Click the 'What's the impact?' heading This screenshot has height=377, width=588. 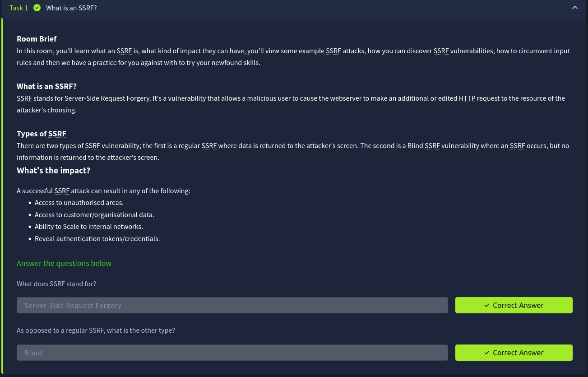point(53,171)
